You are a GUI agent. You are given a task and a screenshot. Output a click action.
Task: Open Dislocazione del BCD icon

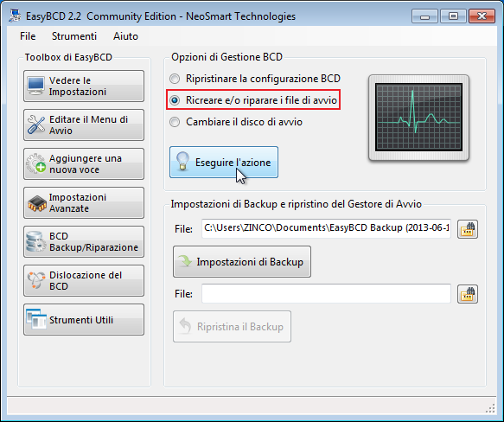pyautogui.click(x=36, y=280)
